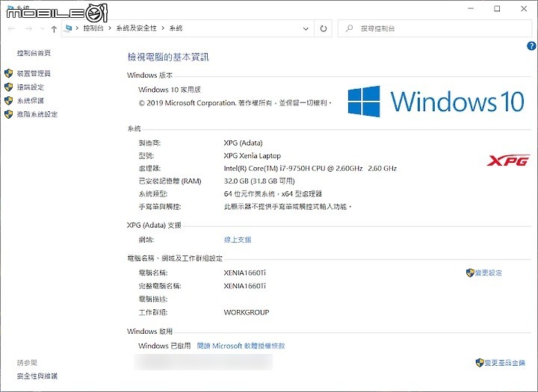Click the 64 位元作業系統 system type value
This screenshot has height=392, width=538.
tap(273, 194)
